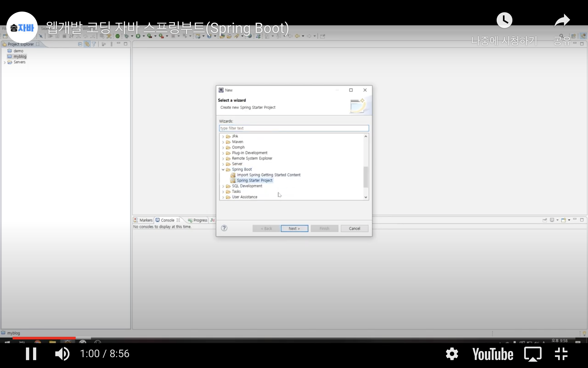Screen dimensions: 588x368
Task: Expand the Oomph wizard folder
Action: click(223, 148)
